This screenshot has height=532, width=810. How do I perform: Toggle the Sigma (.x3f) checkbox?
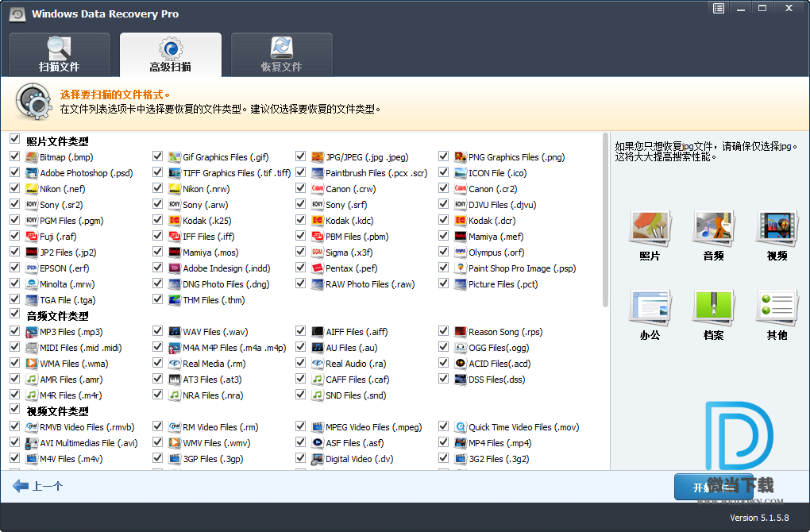(301, 252)
